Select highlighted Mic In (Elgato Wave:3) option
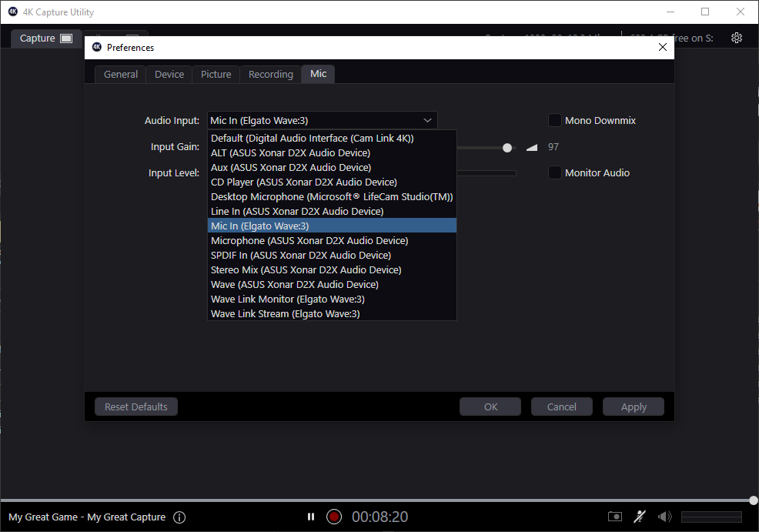 click(332, 226)
